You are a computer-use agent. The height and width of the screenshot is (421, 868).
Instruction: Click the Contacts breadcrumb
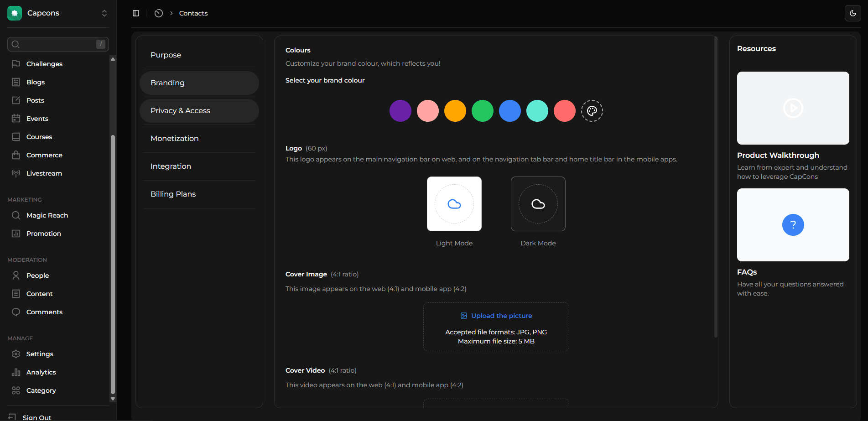[193, 13]
